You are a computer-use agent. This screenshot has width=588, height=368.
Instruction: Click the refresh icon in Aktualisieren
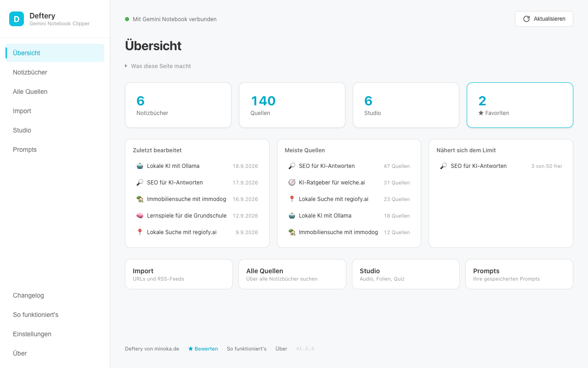[526, 19]
